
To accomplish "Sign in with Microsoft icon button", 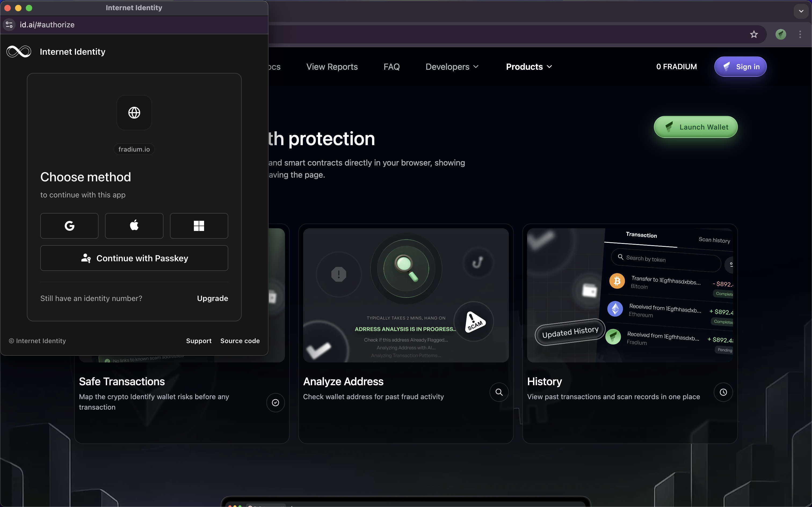I will pyautogui.click(x=199, y=226).
